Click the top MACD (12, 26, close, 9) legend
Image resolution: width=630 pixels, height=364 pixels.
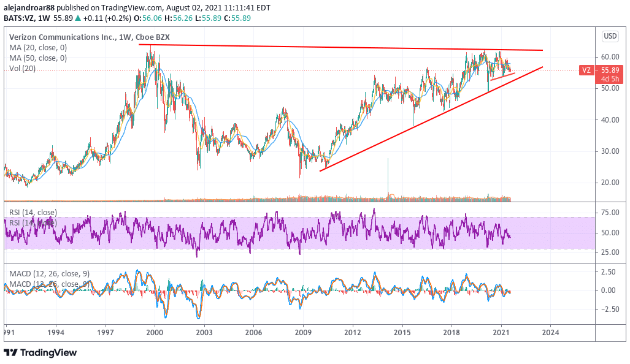(x=49, y=274)
